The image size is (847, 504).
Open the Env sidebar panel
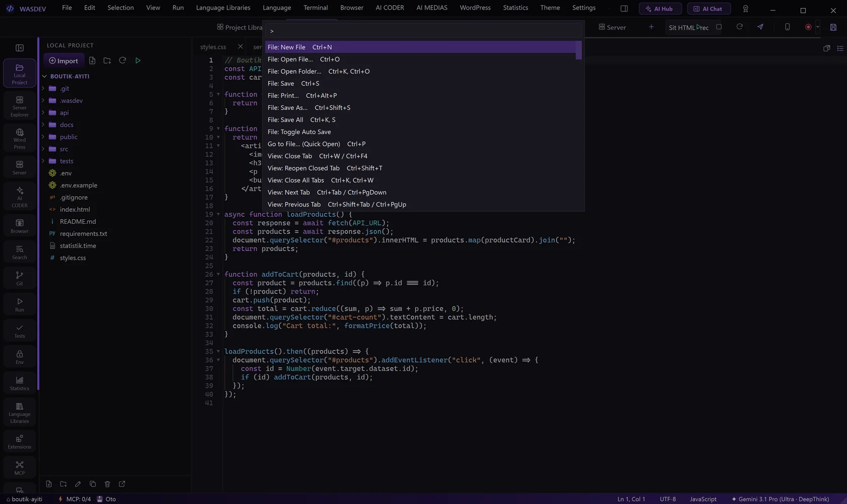coord(20,357)
